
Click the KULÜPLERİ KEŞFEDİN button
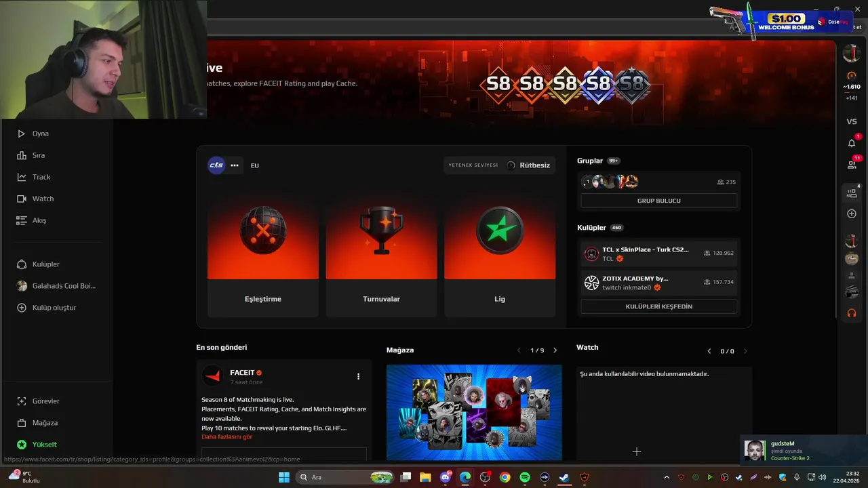pos(659,306)
